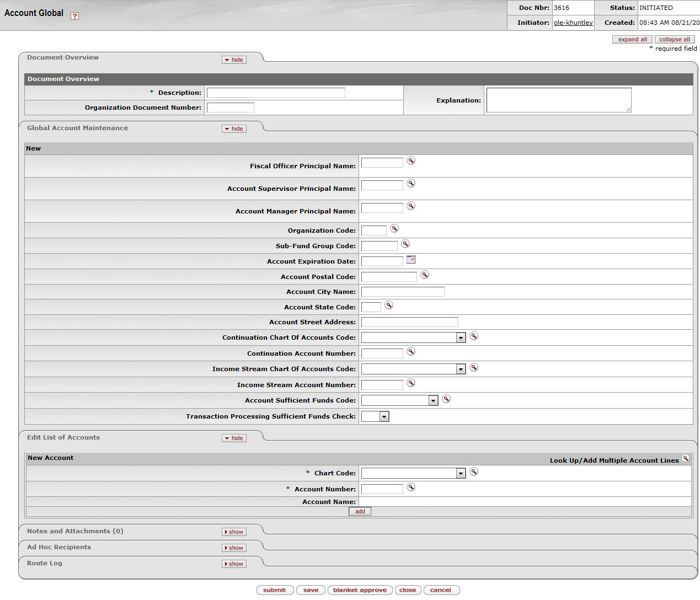Click the Account Postal Code lookup icon

pos(425,275)
